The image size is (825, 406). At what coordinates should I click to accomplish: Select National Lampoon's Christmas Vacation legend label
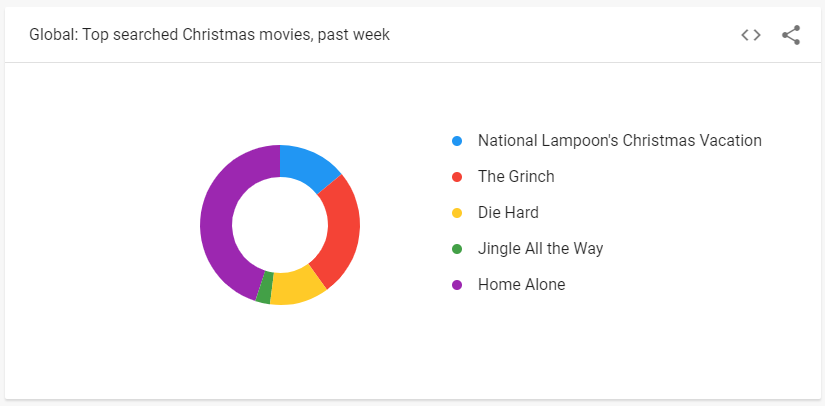(619, 141)
